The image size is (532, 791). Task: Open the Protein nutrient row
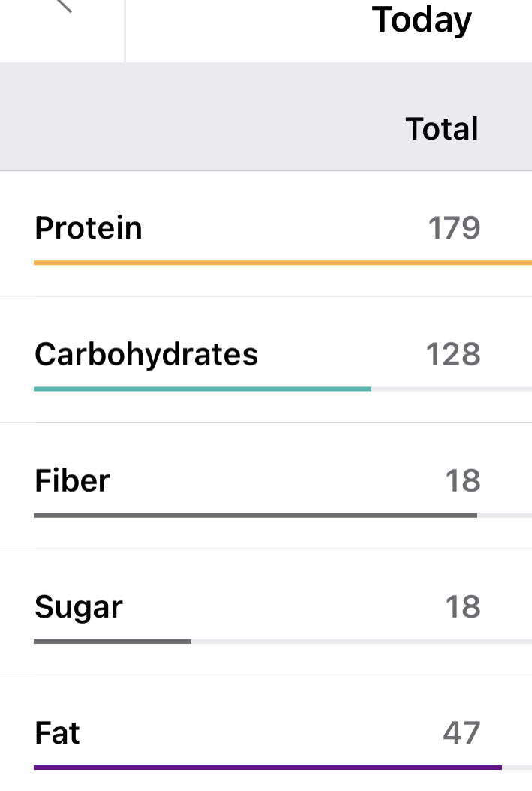click(89, 228)
